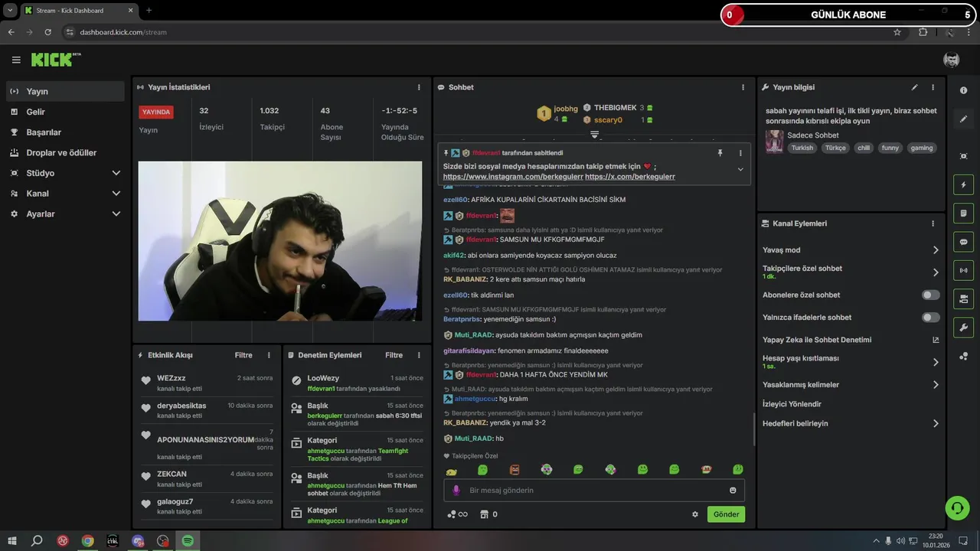Toggle the chat bubble panel icon

(x=963, y=242)
